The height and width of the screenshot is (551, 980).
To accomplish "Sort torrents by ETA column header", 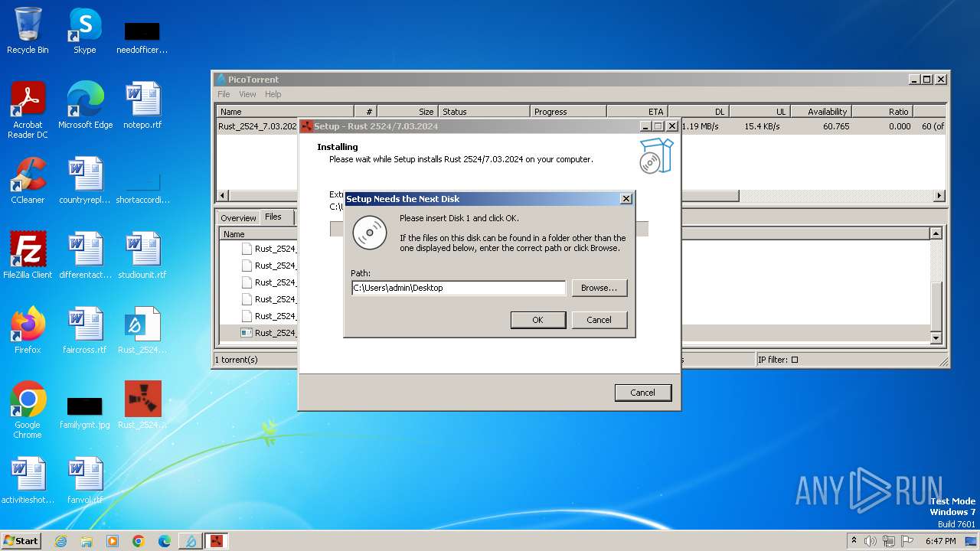I will (638, 112).
